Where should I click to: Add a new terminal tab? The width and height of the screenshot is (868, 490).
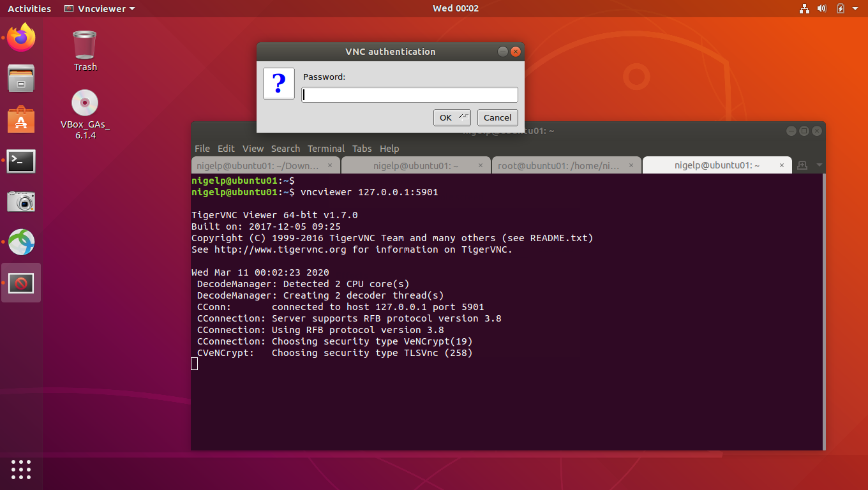[x=802, y=165]
